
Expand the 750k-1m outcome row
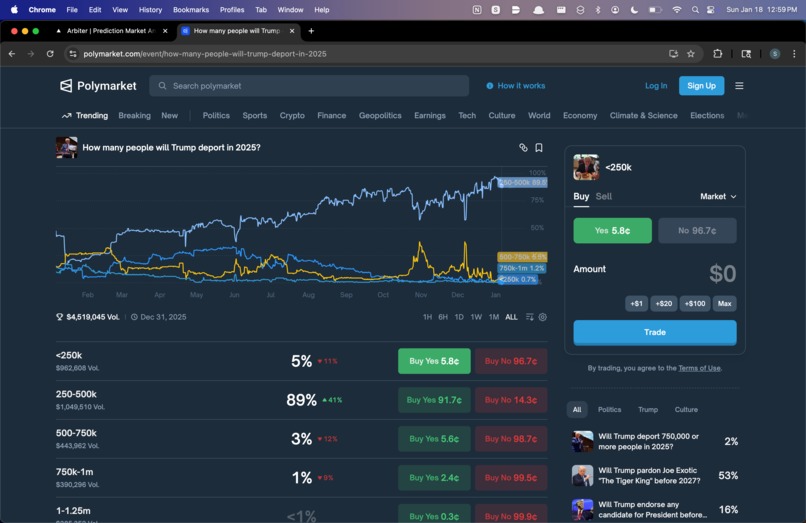[x=301, y=478]
